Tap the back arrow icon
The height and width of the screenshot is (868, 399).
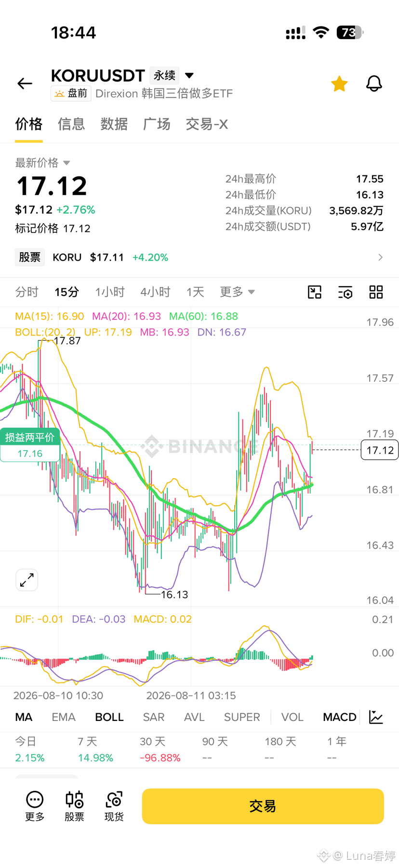tap(25, 83)
